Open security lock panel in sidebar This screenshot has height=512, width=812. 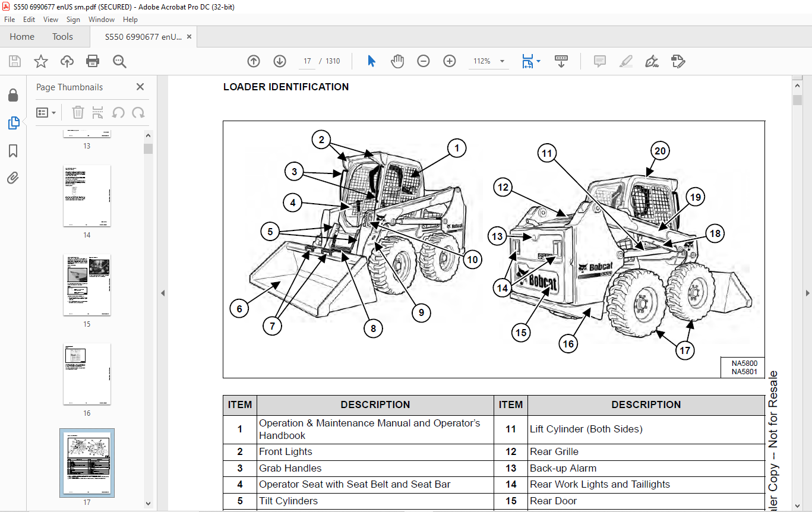(x=13, y=95)
